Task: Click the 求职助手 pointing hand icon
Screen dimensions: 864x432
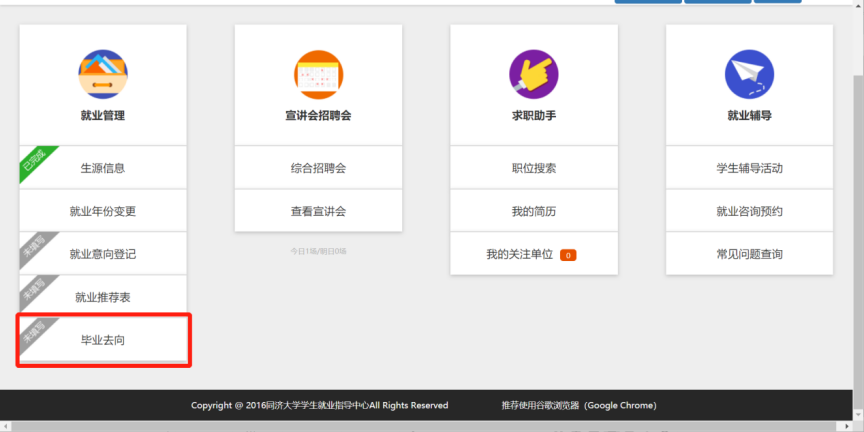Action: tap(534, 74)
